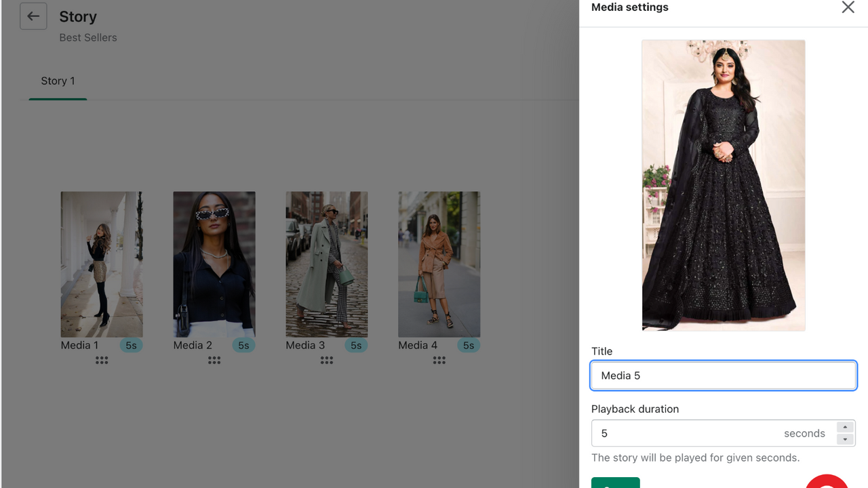Open the Media 4 camel coat thumbnail
The image size is (868, 488).
point(439,264)
